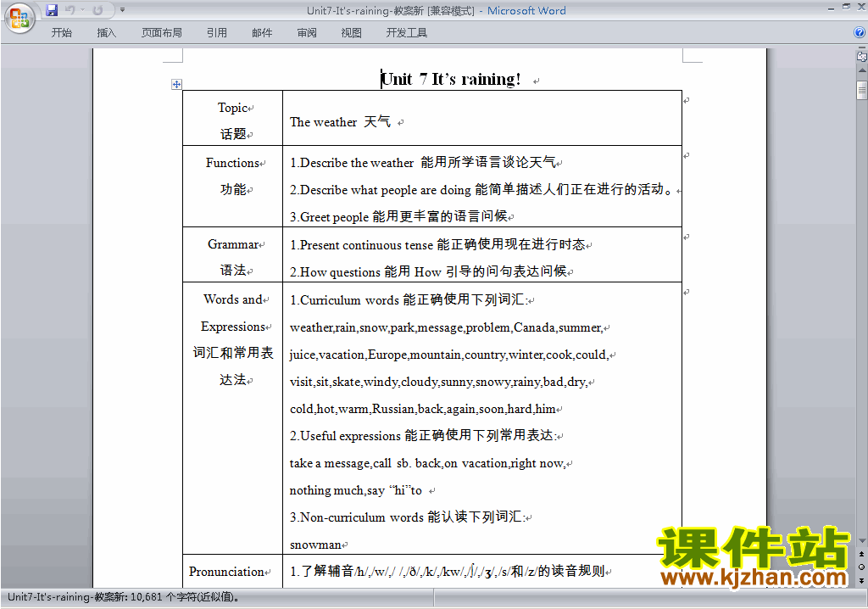Click line '3.Greet people'

398,216
